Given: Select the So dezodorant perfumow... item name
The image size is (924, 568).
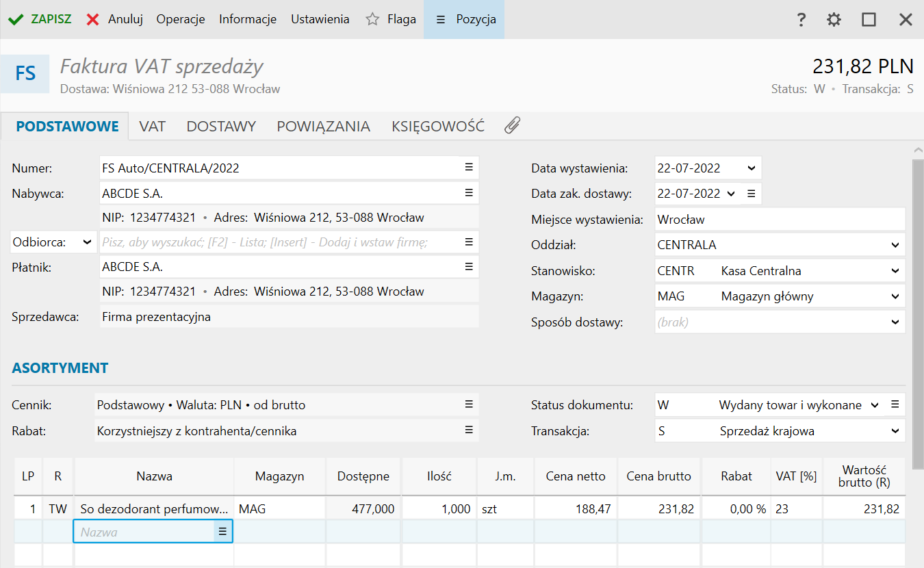Looking at the screenshot, I should pos(153,508).
